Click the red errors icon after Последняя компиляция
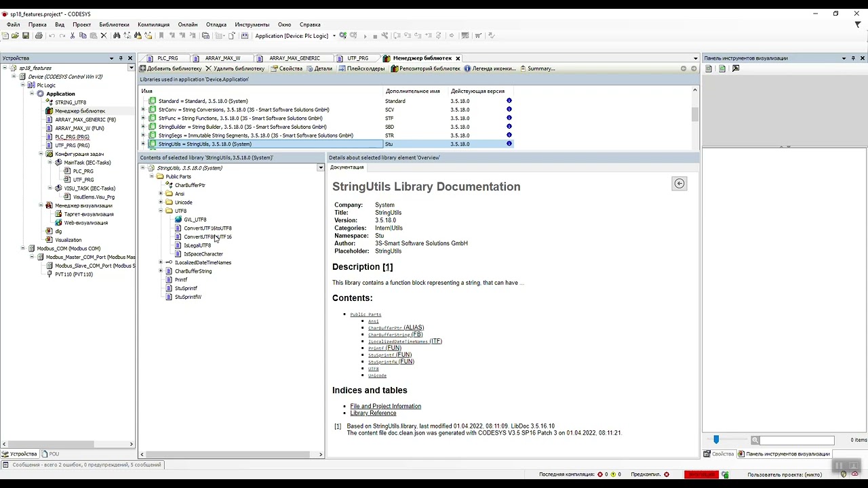 599,474
